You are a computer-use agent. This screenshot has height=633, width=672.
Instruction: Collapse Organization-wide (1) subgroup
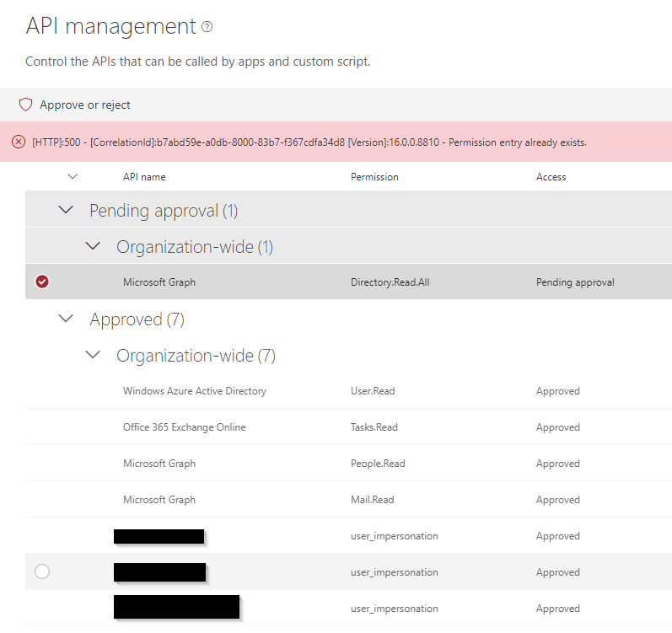(x=93, y=246)
